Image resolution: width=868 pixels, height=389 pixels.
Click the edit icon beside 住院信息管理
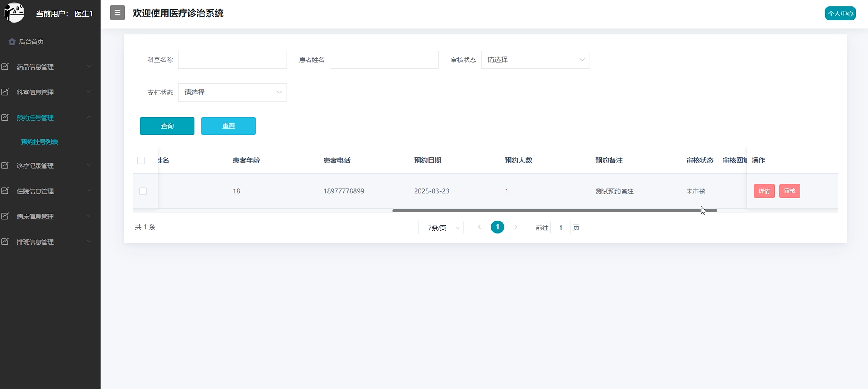point(5,191)
